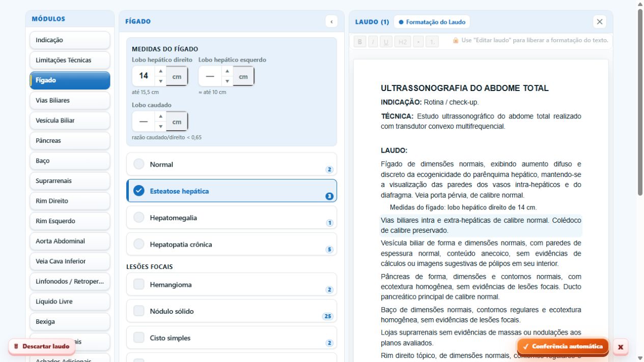Open the Líquido Livre module
644x362 pixels.
[70, 301]
